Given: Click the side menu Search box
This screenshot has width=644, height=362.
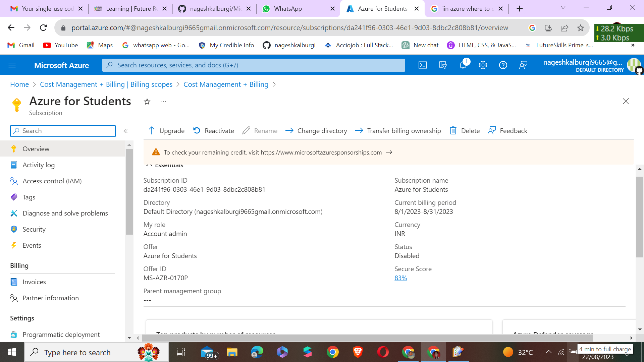Looking at the screenshot, I should (63, 131).
